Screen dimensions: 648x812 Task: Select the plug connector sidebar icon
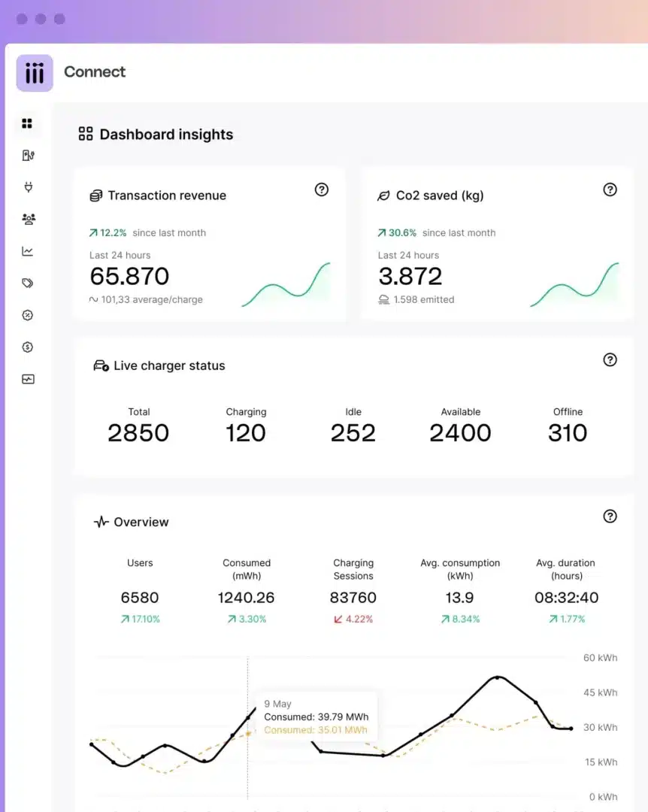(x=28, y=187)
